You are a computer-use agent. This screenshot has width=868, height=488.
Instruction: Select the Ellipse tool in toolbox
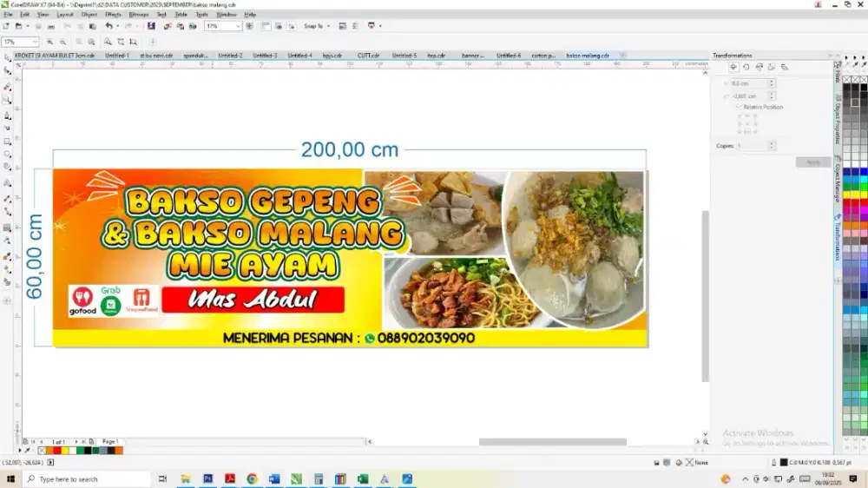[x=7, y=155]
